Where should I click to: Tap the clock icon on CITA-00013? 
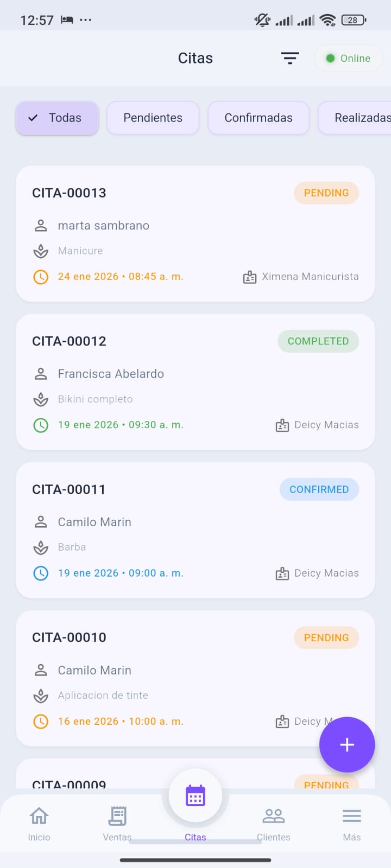click(41, 277)
